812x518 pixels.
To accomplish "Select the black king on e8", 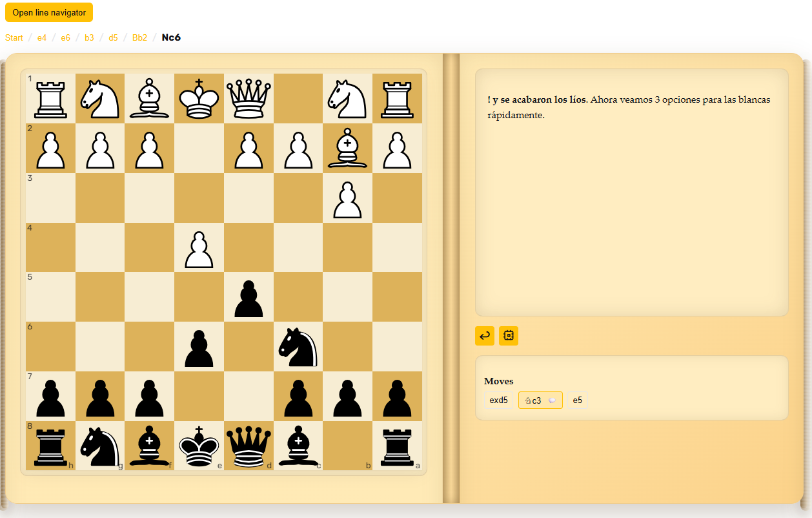I will 199,446.
